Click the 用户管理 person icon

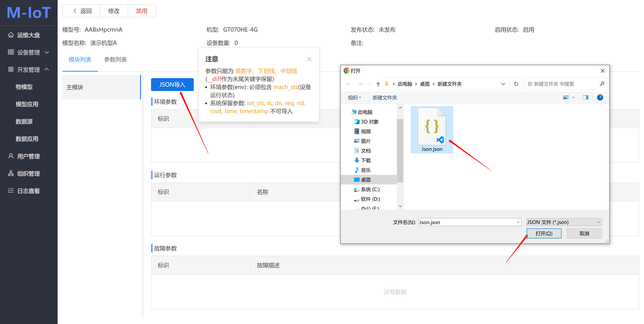click(x=11, y=156)
